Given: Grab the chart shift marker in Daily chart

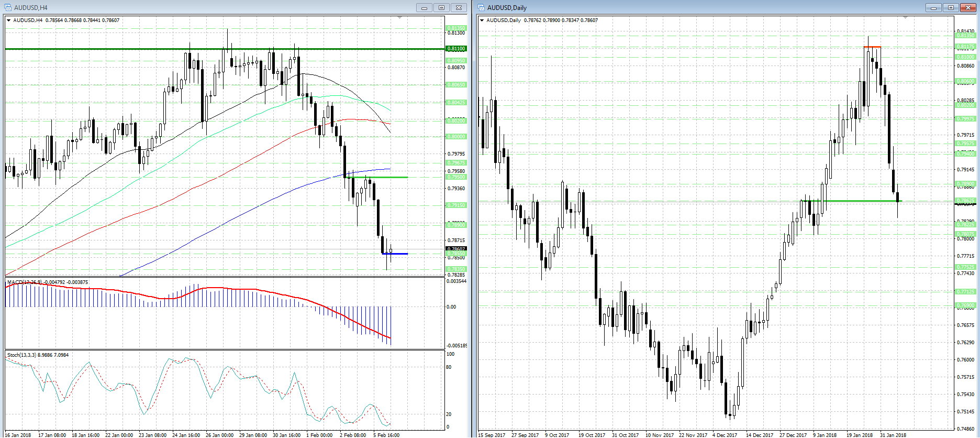Looking at the screenshot, I should point(905,18).
